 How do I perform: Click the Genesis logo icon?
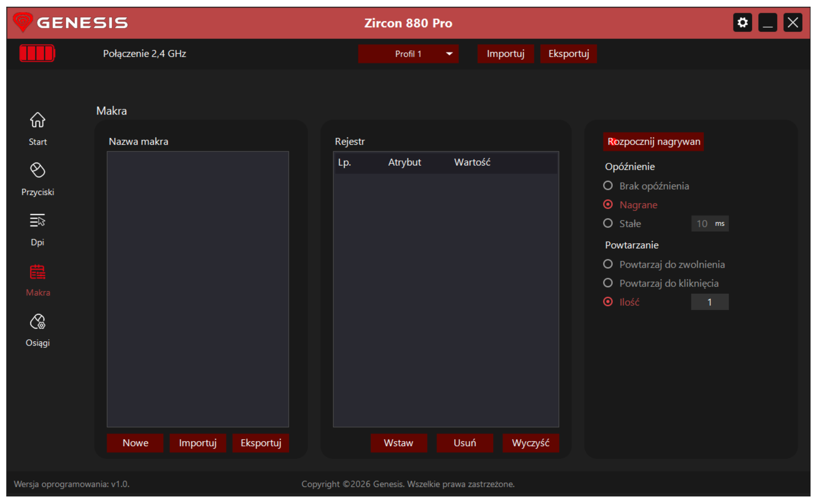pyautogui.click(x=23, y=22)
